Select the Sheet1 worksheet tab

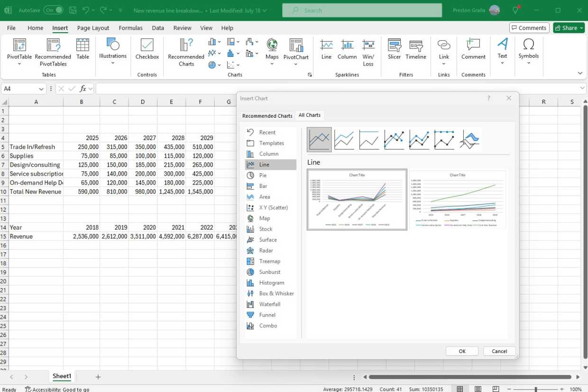(62, 376)
